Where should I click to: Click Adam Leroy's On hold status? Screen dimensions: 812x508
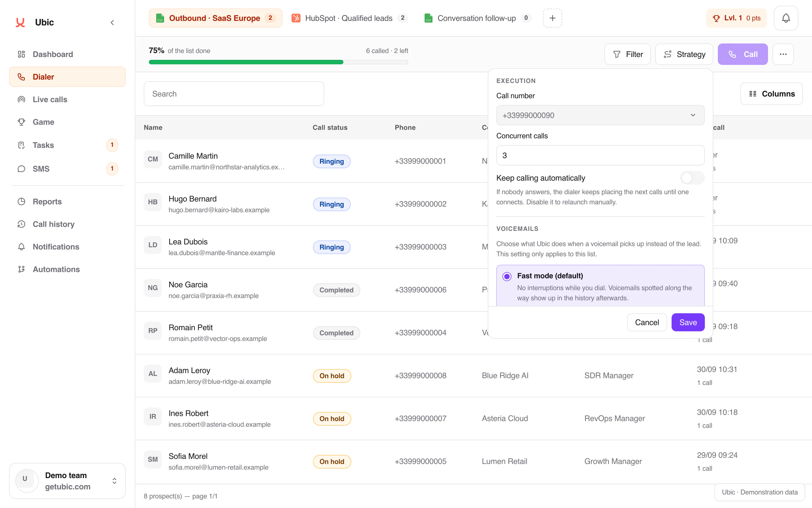pos(332,376)
